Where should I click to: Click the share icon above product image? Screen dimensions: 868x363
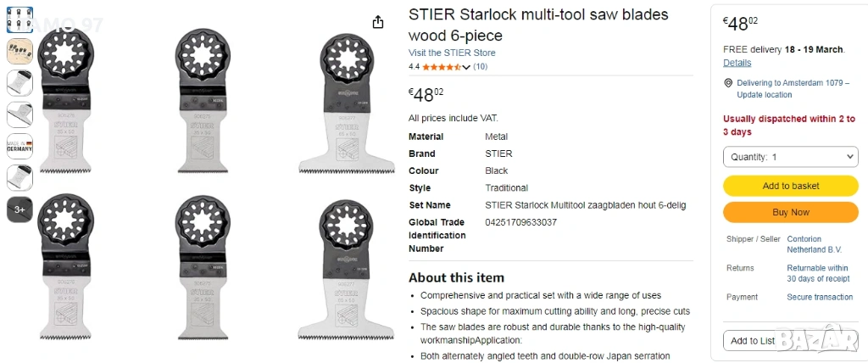[378, 21]
